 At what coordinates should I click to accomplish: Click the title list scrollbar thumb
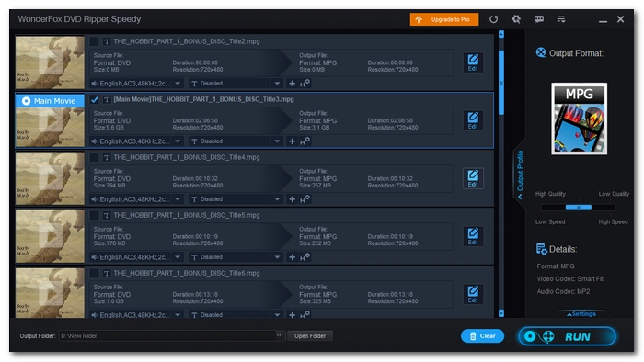click(501, 83)
